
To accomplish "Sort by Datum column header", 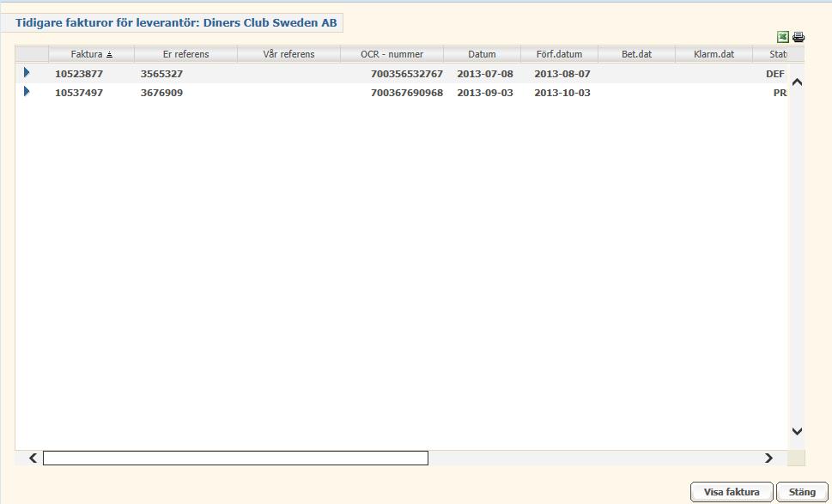I will [482, 54].
